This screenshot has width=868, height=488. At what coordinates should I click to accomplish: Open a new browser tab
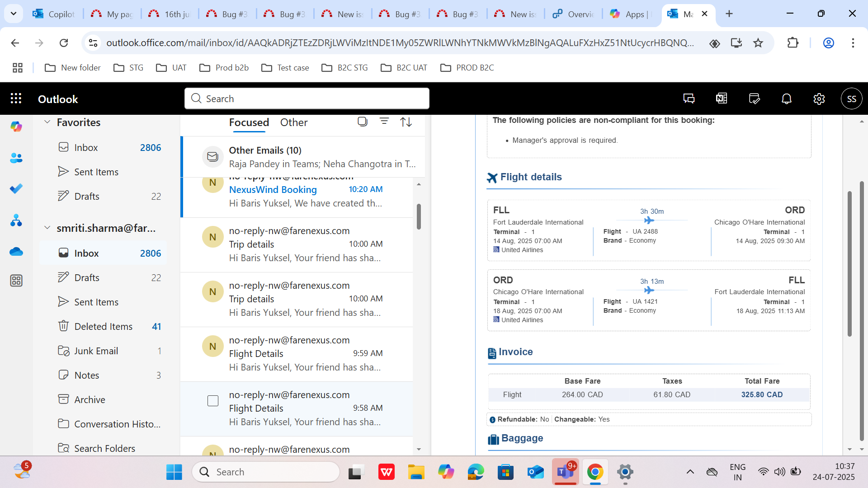[x=729, y=14]
